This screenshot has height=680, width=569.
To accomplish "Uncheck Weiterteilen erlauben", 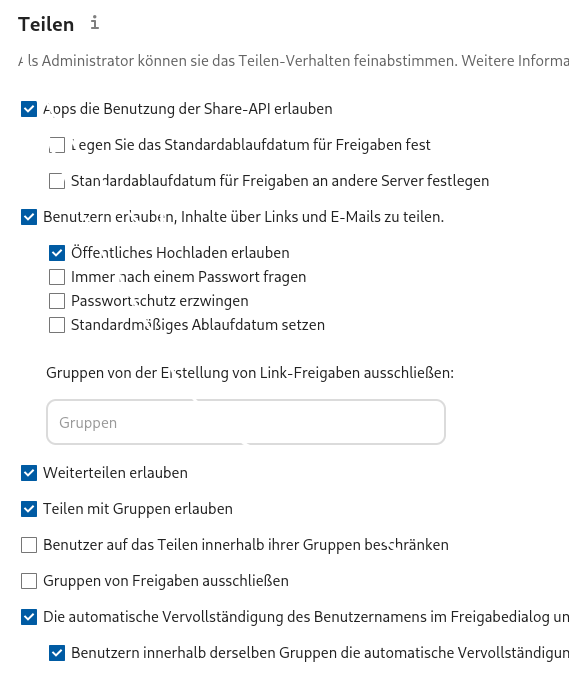I will 29,473.
